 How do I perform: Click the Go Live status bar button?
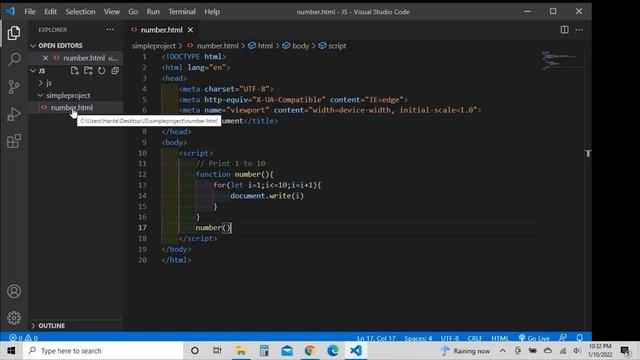(534, 338)
